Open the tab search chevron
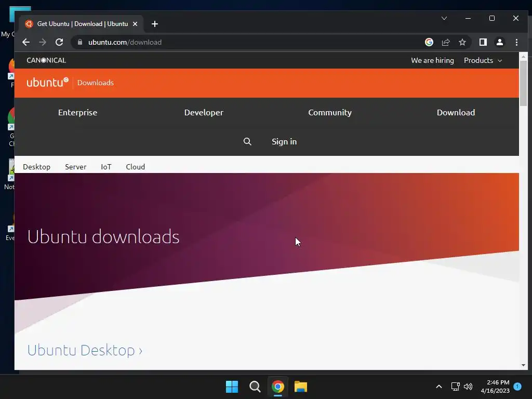Viewport: 532px width, 399px height. [x=444, y=18]
